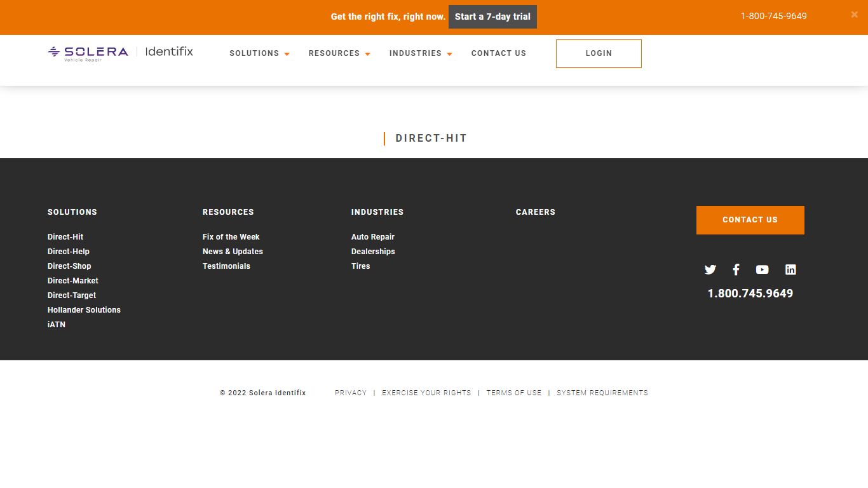View the Terms of Use

pyautogui.click(x=514, y=393)
